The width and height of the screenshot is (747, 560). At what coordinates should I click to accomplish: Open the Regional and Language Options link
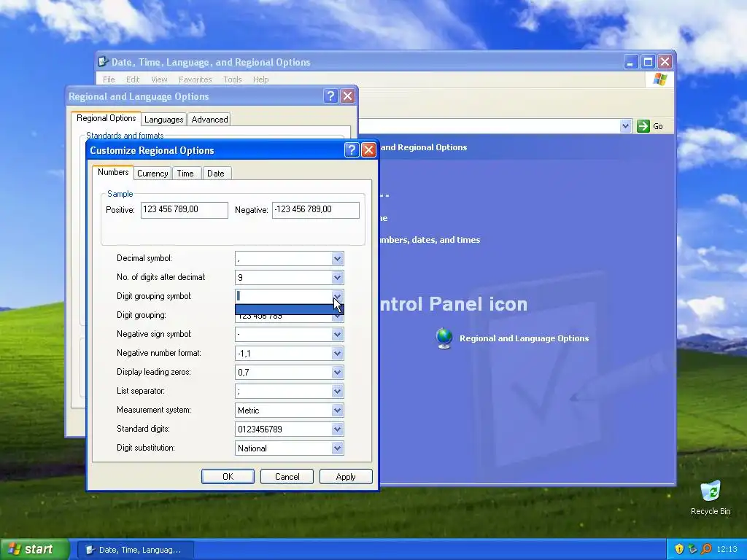[x=524, y=338]
